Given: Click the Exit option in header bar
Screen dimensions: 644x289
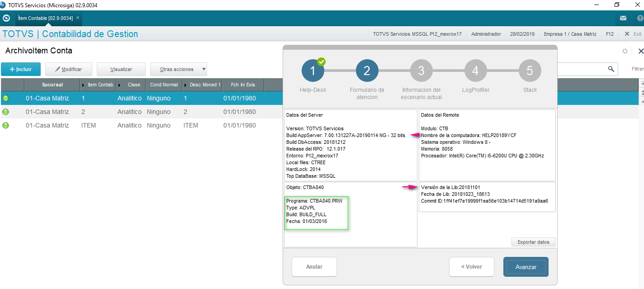Looking at the screenshot, I should click(x=633, y=34).
